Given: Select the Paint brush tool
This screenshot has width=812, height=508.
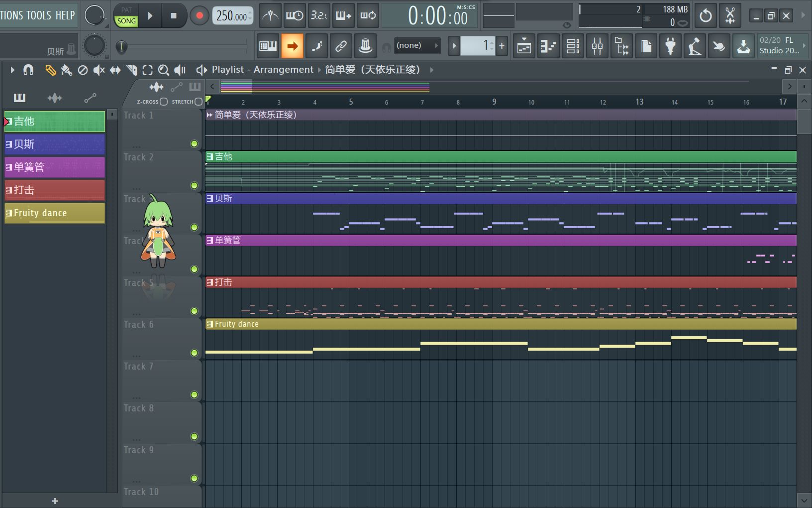Looking at the screenshot, I should [66, 70].
